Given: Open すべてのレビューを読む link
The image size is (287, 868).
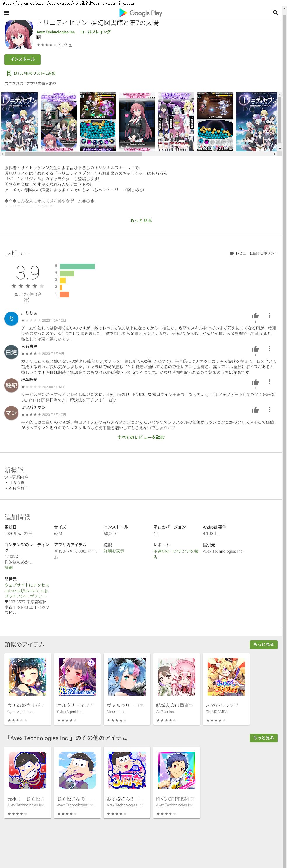Looking at the screenshot, I should [x=141, y=438].
